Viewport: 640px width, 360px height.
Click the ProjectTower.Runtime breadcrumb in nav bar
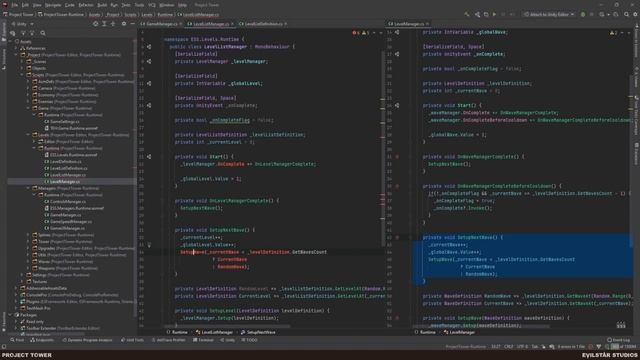(61, 14)
